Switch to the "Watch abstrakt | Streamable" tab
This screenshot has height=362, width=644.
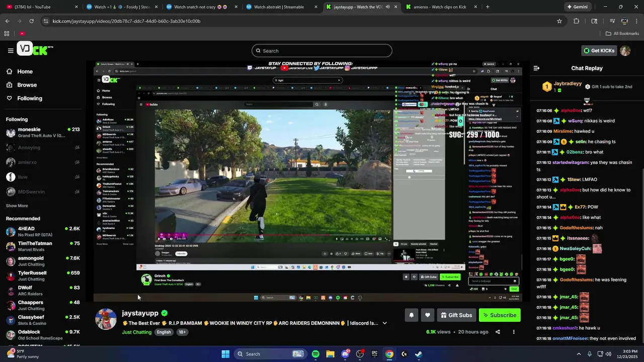(x=282, y=7)
